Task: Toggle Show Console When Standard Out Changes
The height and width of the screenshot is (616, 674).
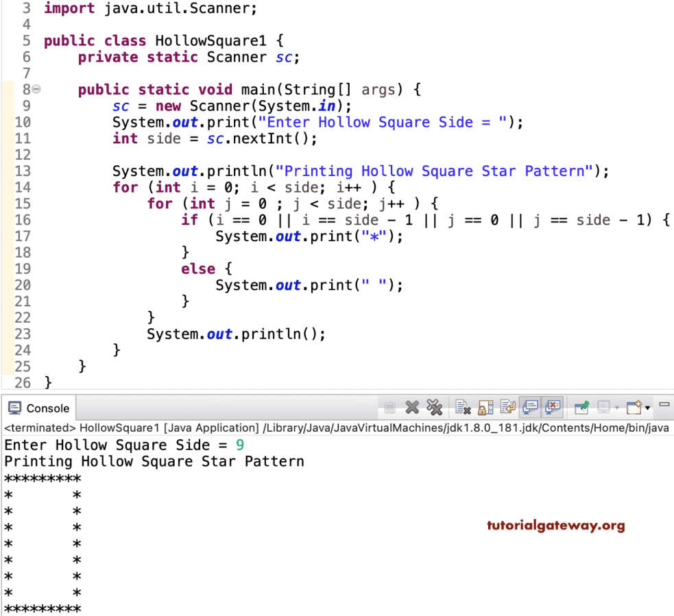Action: point(531,406)
